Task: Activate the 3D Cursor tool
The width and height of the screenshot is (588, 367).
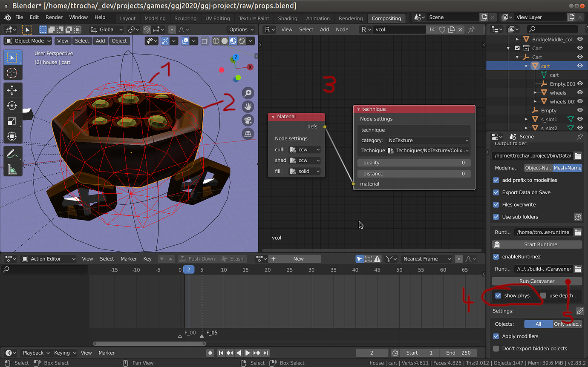Action: (12, 73)
